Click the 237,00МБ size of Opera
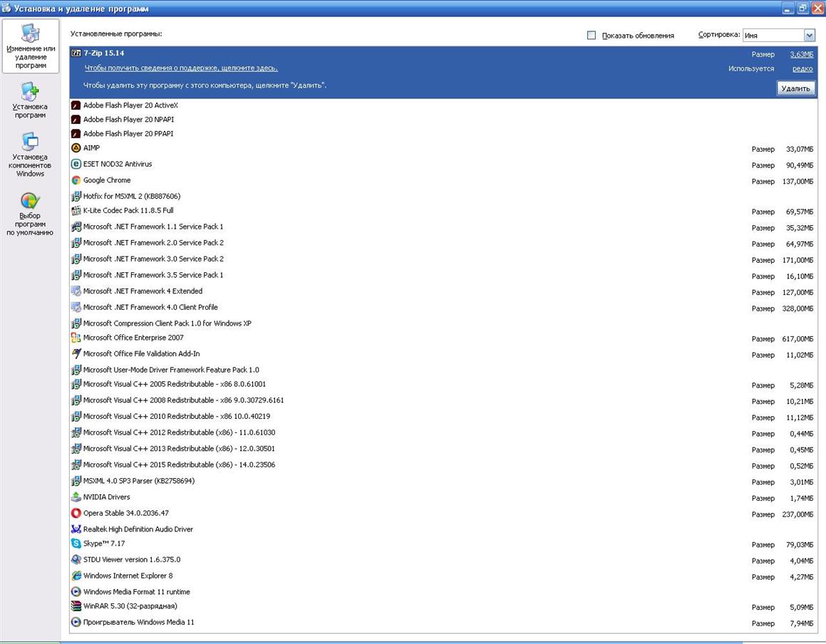 point(797,514)
